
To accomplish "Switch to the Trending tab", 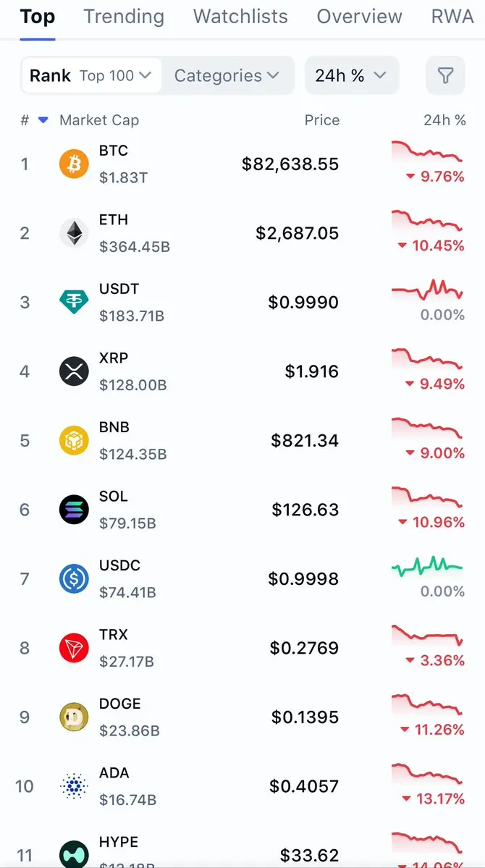I will [124, 17].
